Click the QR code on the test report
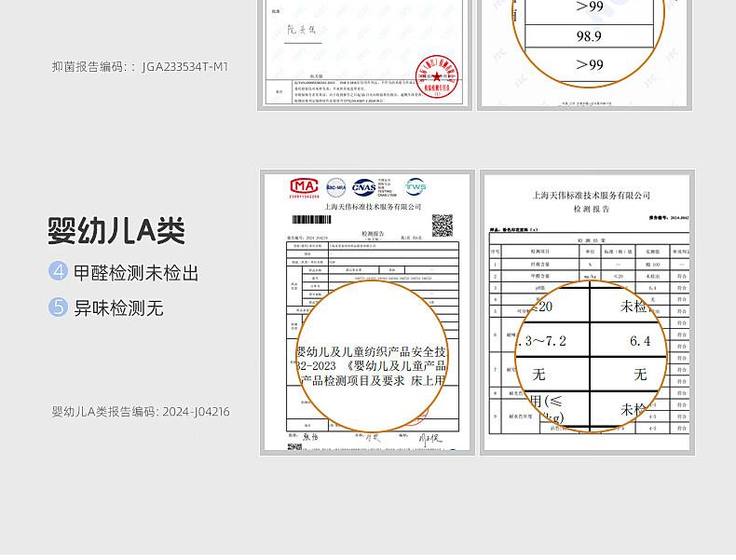Viewport: 736px width, 560px height. [x=442, y=225]
